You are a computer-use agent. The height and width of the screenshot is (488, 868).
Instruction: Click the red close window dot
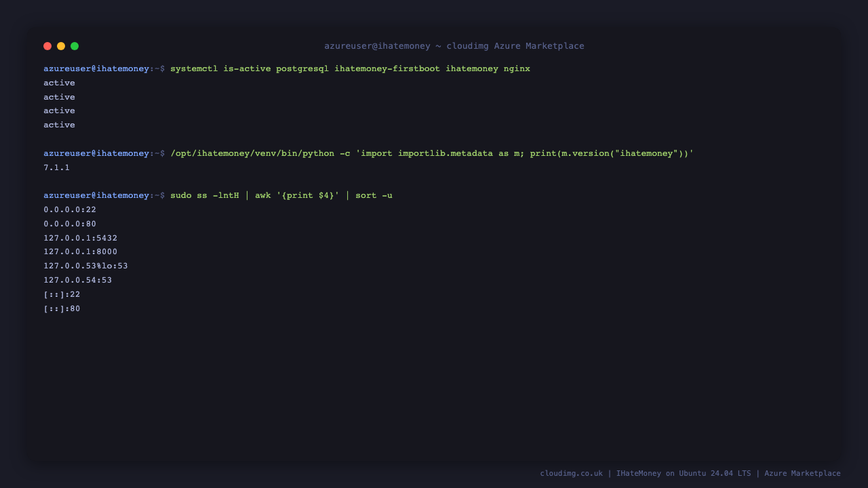[47, 46]
